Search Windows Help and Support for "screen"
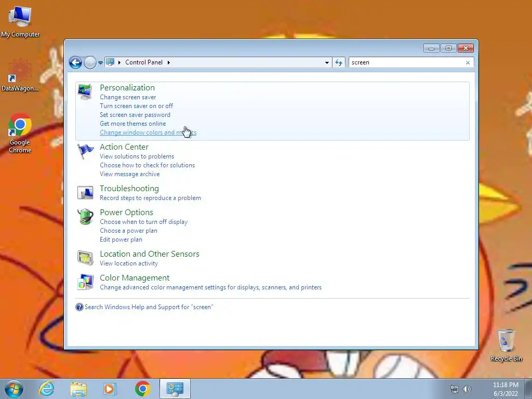Viewport: 532px width, 399px height. pyautogui.click(x=149, y=307)
